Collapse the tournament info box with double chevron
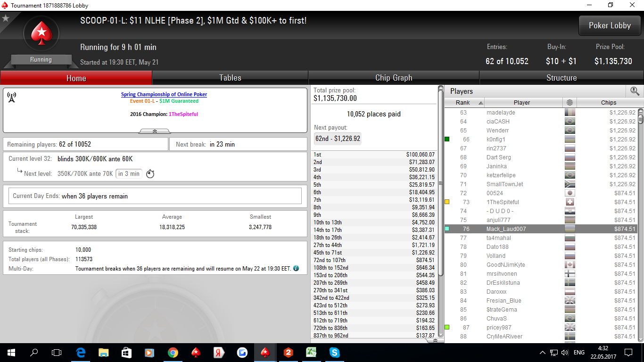This screenshot has width=644, height=362. coord(155,131)
